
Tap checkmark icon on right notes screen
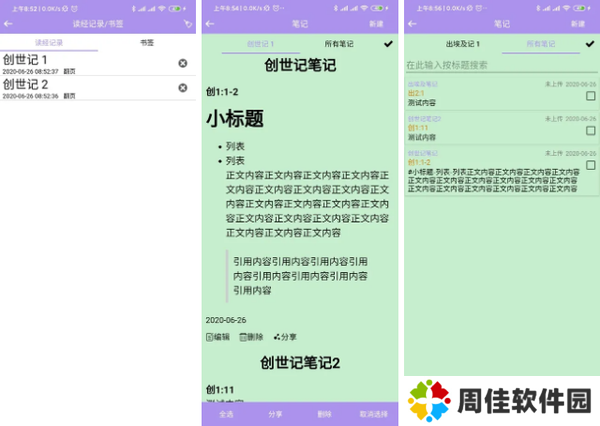[590, 44]
